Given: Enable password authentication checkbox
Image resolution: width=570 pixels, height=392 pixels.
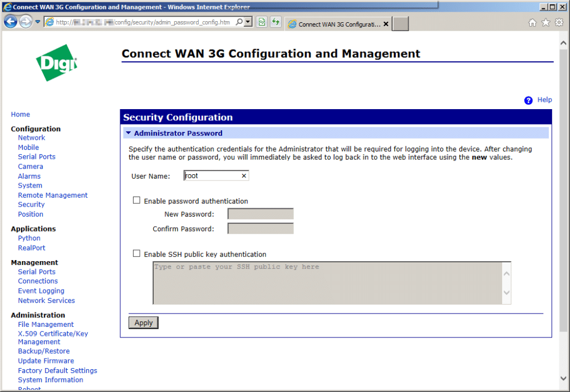Looking at the screenshot, I should coord(136,200).
